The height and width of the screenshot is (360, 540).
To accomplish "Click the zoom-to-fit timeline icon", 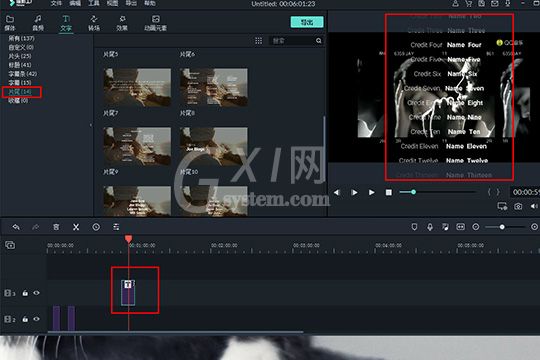I will [x=460, y=227].
